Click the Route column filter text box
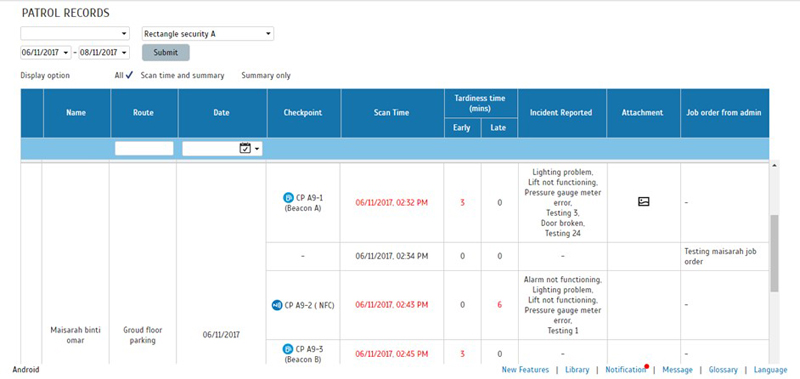This screenshot has width=800, height=379. pos(144,148)
